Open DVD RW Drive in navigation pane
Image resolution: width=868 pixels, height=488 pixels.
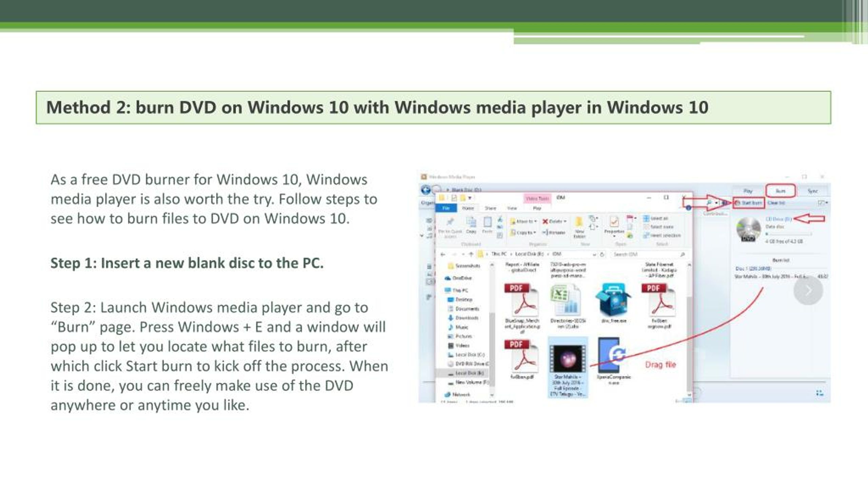coord(468,364)
